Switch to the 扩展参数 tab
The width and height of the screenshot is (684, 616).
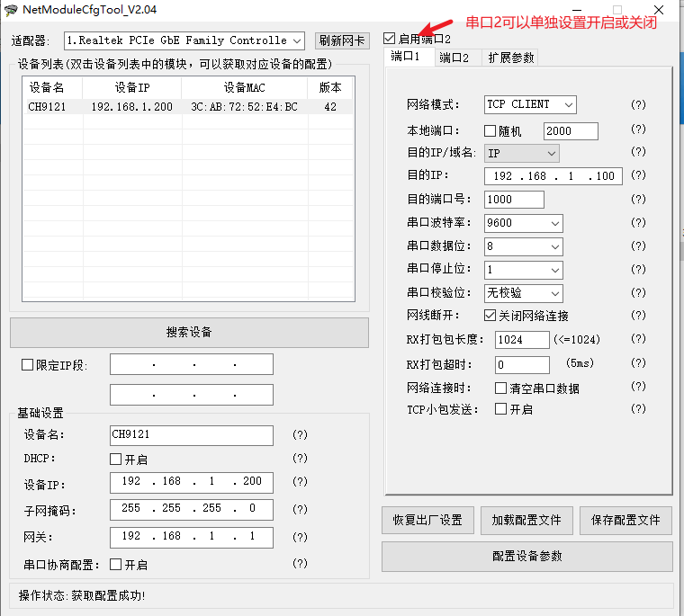pyautogui.click(x=511, y=58)
